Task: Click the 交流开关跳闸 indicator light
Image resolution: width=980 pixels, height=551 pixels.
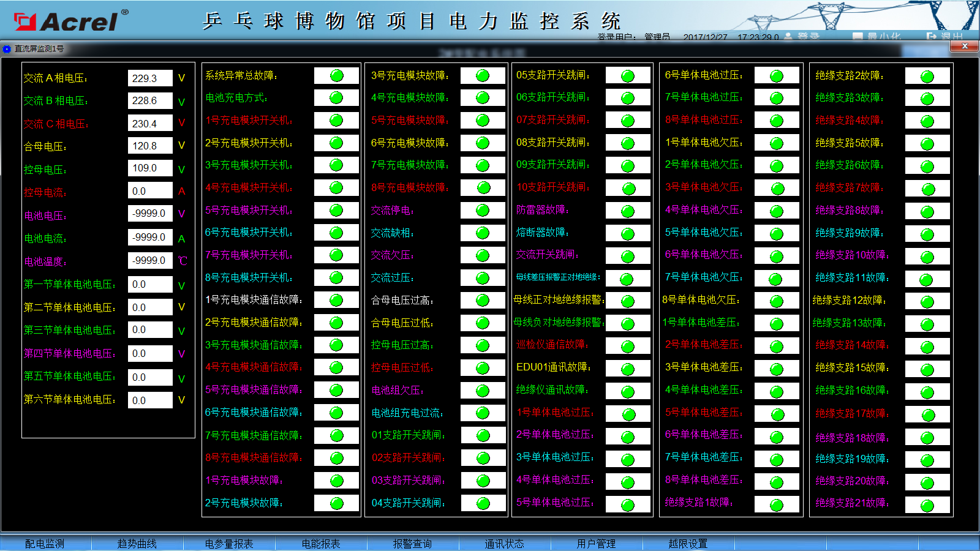Action: [x=628, y=257]
